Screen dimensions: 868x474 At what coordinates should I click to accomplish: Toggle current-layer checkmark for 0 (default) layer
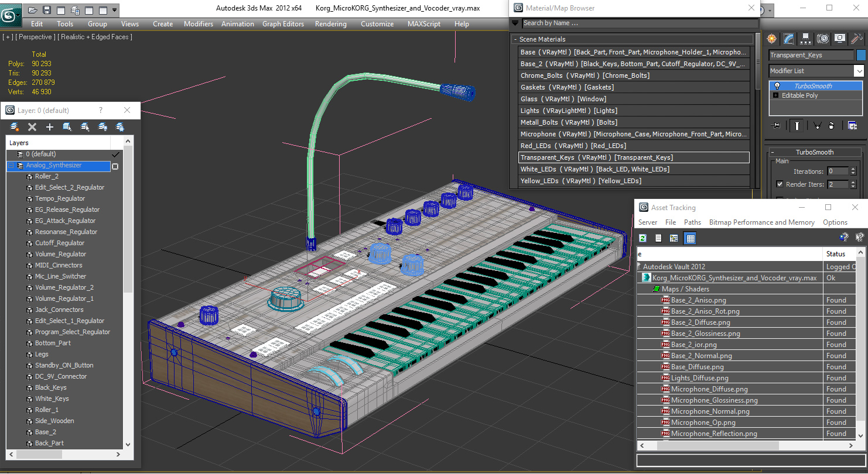(115, 154)
